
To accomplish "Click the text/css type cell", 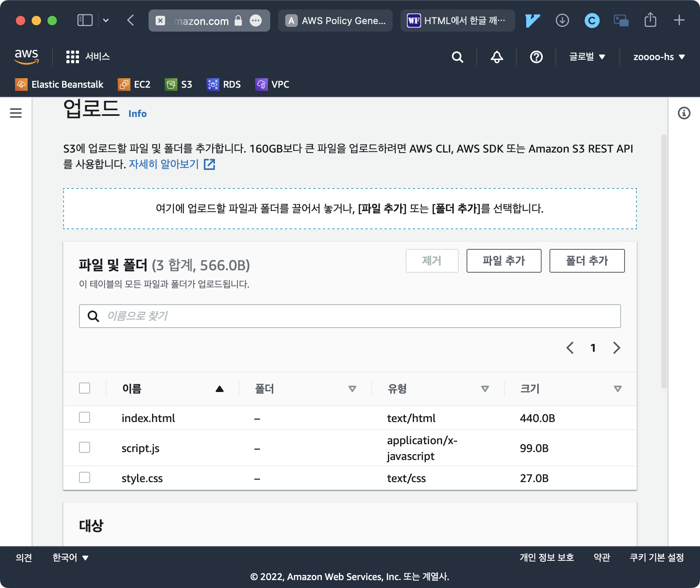I will tap(406, 478).
